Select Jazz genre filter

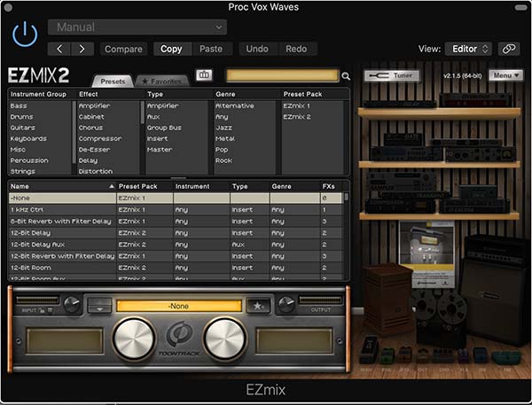click(224, 128)
